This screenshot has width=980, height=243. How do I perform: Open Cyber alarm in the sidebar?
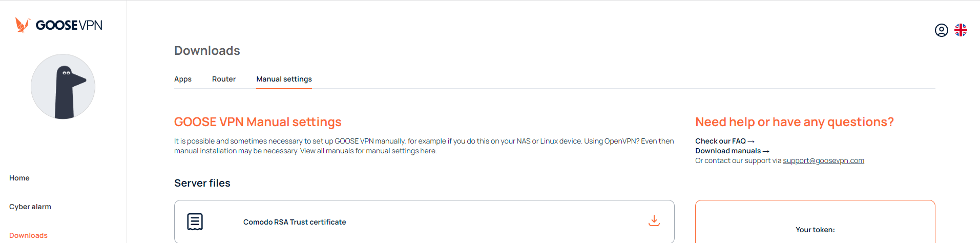pyautogui.click(x=30, y=207)
